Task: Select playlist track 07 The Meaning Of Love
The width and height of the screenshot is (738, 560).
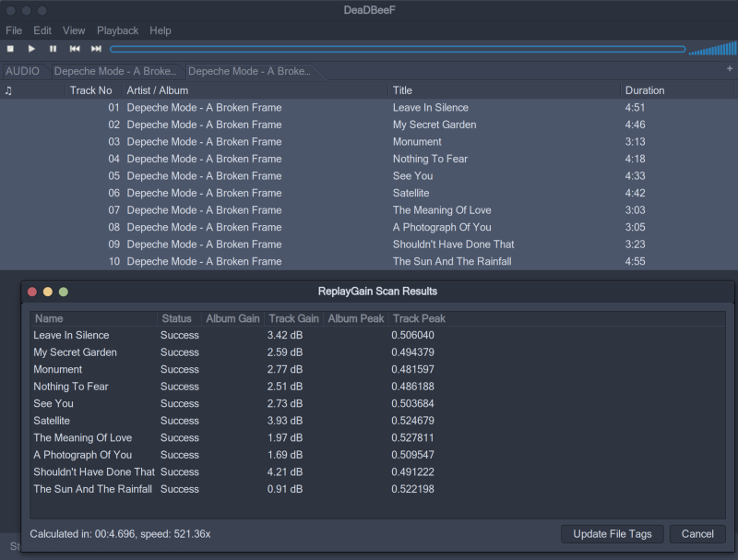Action: tap(369, 210)
